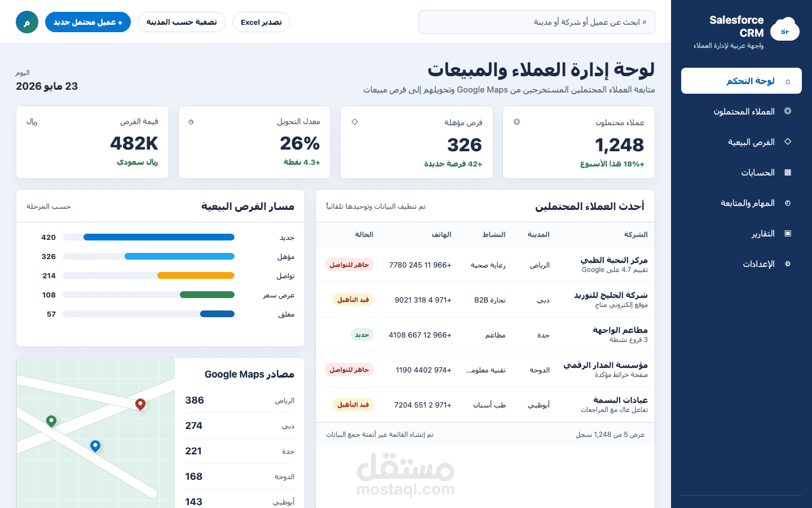Click the diamond icon beside الفرص البيعية

[x=788, y=142]
